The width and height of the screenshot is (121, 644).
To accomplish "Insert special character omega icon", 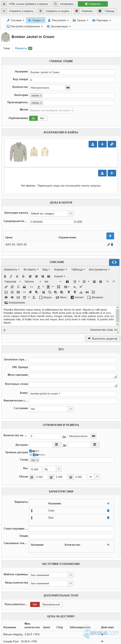I will 6,292.
